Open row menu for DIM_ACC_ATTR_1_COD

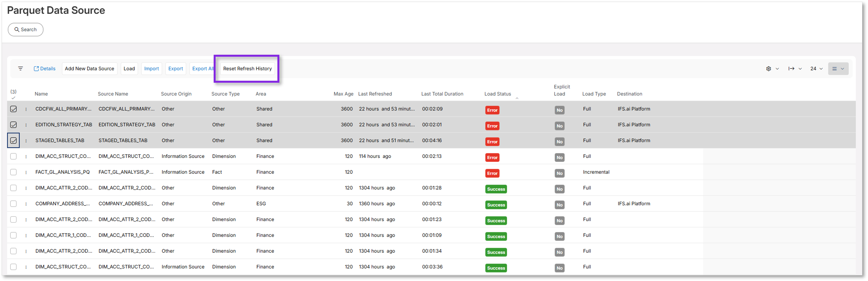[x=26, y=235]
